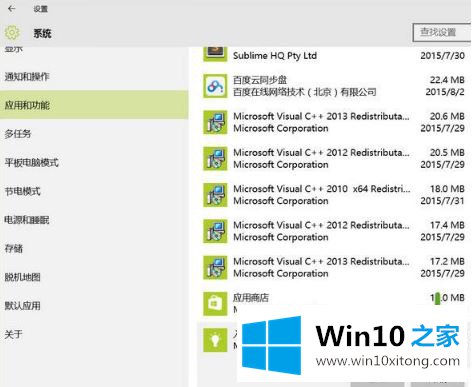
Task: Select 应用和功能 in sidebar
Action: coord(94,105)
